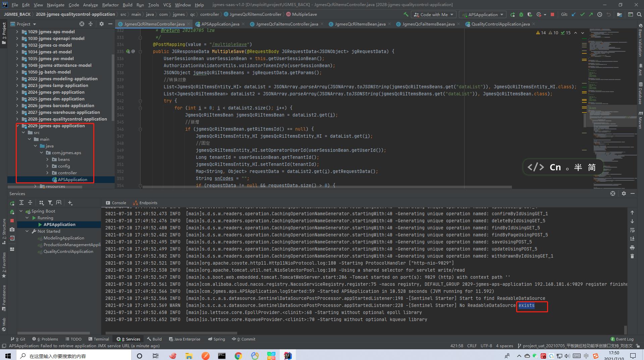Toggle the Bean Validation tool window
The image size is (644, 360).
640,40
